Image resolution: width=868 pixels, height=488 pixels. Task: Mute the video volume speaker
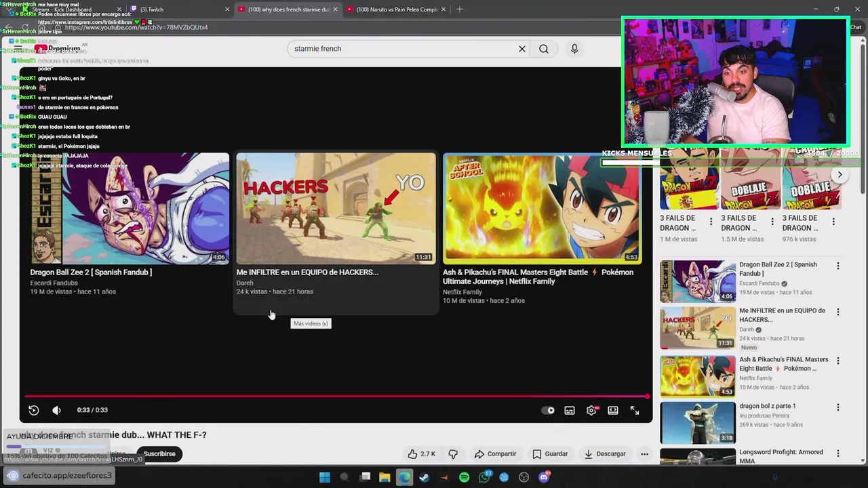click(x=57, y=410)
